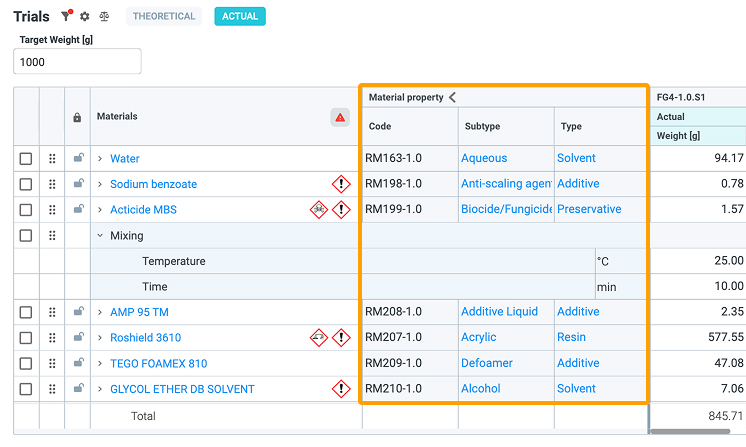Collapse the Mixing step chevron
Viewport: 746px width, 447px height.
click(x=100, y=235)
